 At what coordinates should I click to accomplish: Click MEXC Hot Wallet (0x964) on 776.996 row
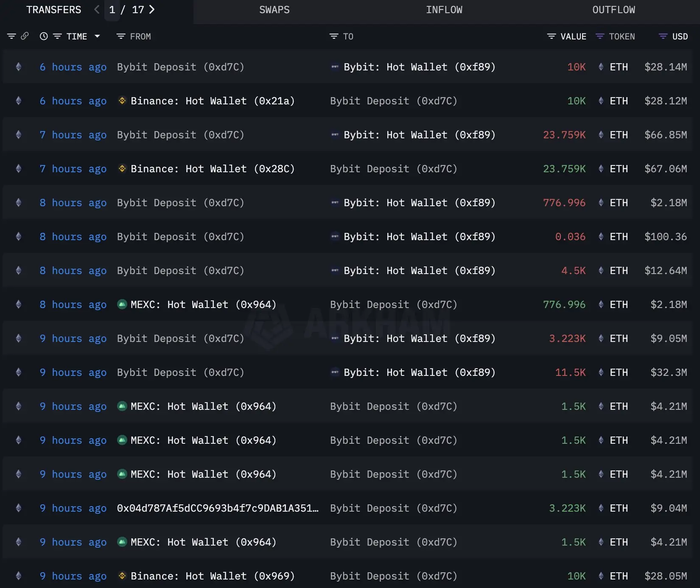[204, 305]
